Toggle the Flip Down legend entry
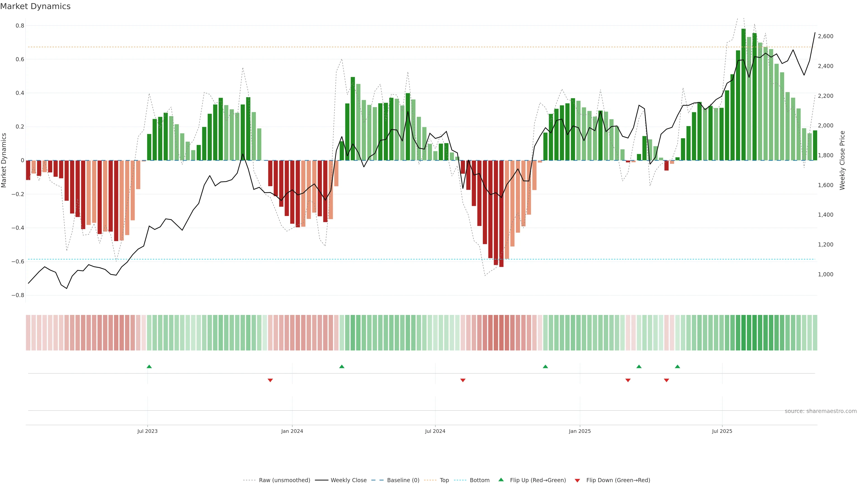Screen dimensions: 868x488 tap(618, 480)
